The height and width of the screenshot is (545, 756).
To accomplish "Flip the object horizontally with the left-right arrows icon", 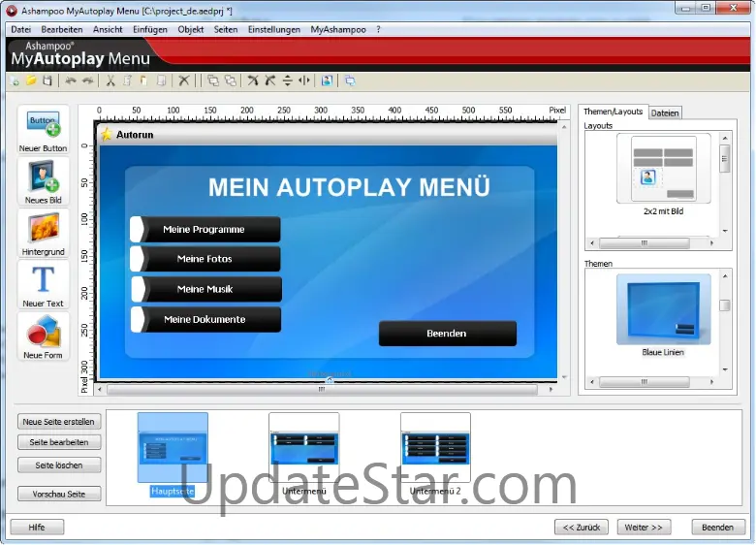I will pyautogui.click(x=303, y=80).
